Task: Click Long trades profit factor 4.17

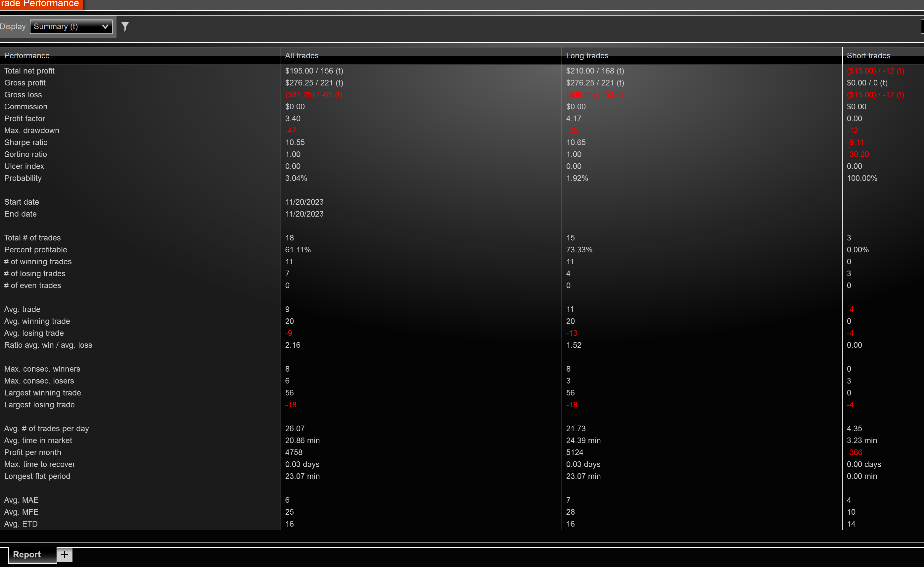Action: pos(574,119)
